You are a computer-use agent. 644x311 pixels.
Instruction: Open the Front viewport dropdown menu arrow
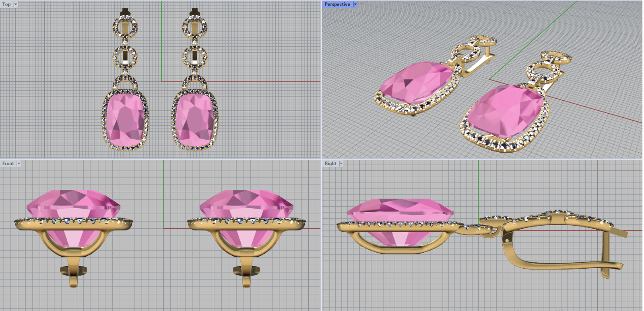(19, 164)
